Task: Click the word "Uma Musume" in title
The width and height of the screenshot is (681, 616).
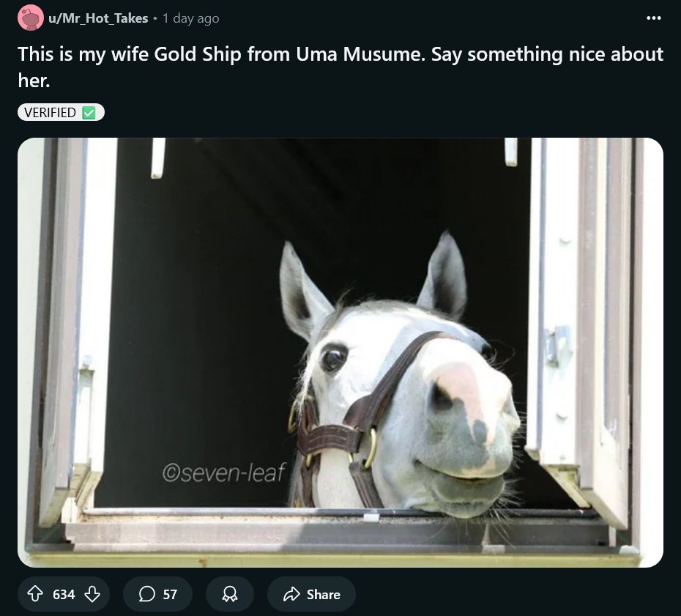Action: point(360,54)
